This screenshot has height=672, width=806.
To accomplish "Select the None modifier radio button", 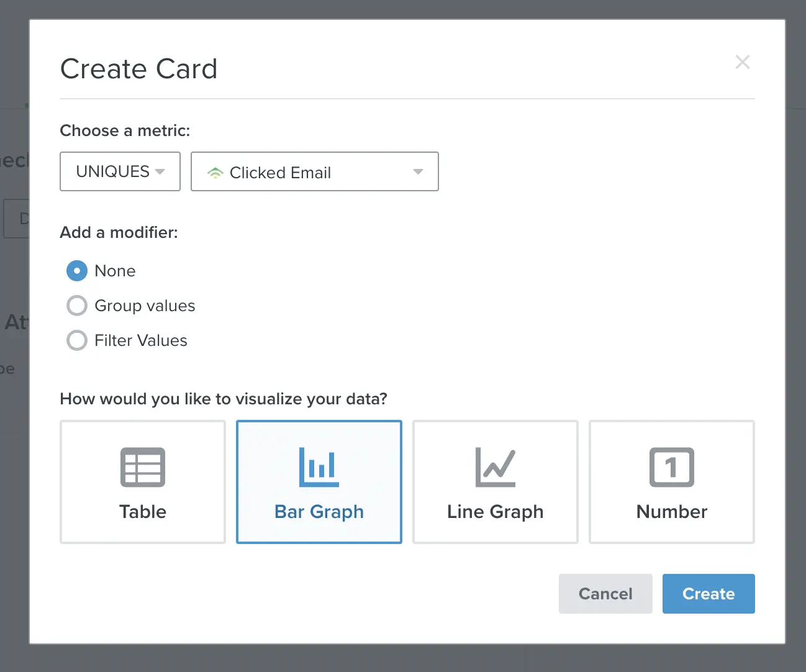I will [77, 271].
